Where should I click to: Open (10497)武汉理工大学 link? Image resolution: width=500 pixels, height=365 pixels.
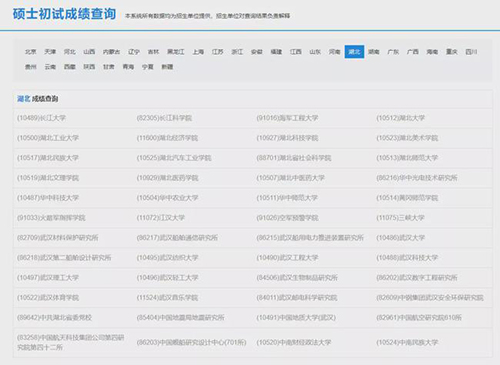pyautogui.click(x=48, y=278)
